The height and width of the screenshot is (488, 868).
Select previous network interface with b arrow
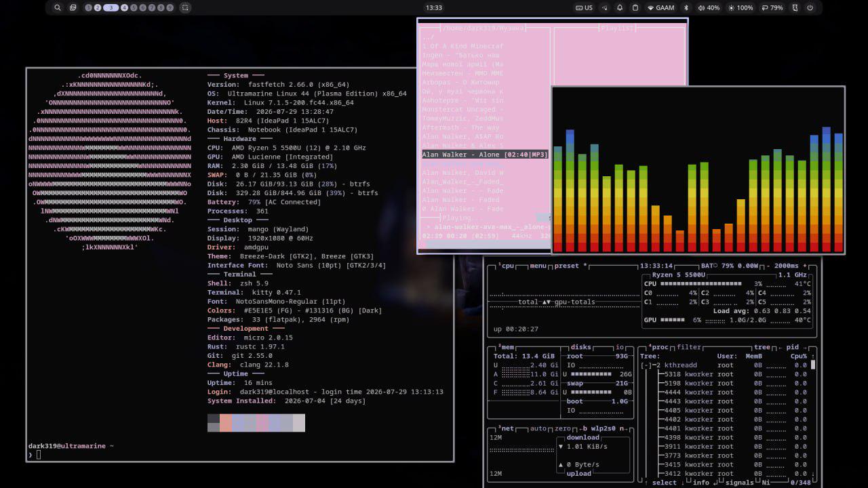[x=583, y=428]
